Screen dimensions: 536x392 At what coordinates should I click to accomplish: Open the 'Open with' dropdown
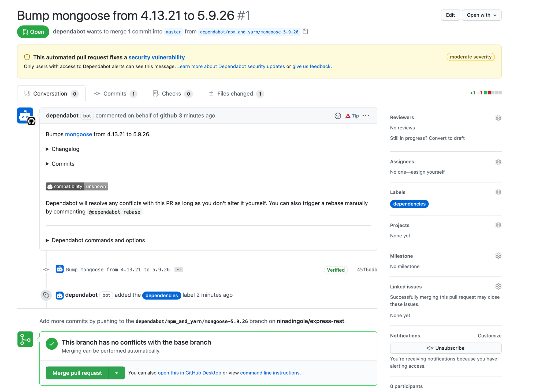coord(481,15)
